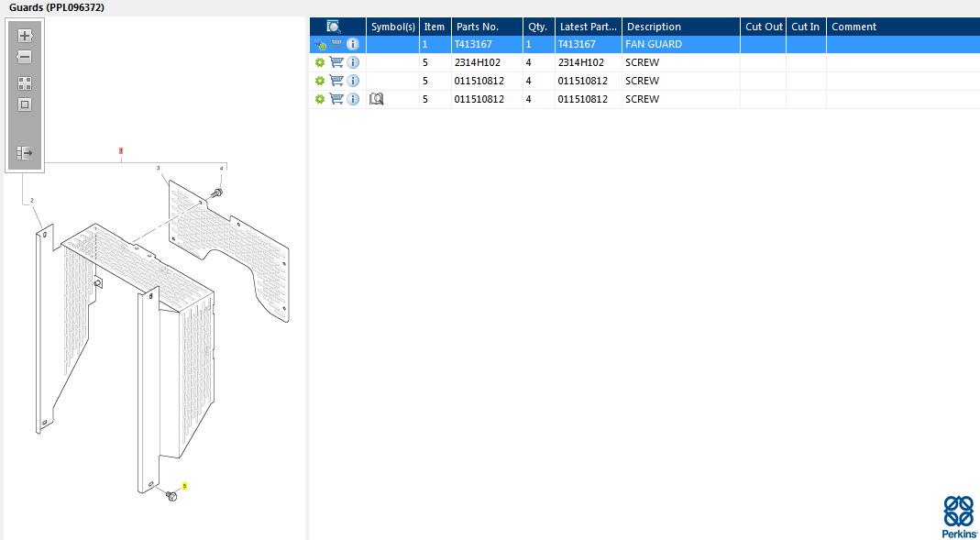980x540 pixels.
Task: Select the red highlighted callout on diagram
Action: pyautogui.click(x=120, y=150)
